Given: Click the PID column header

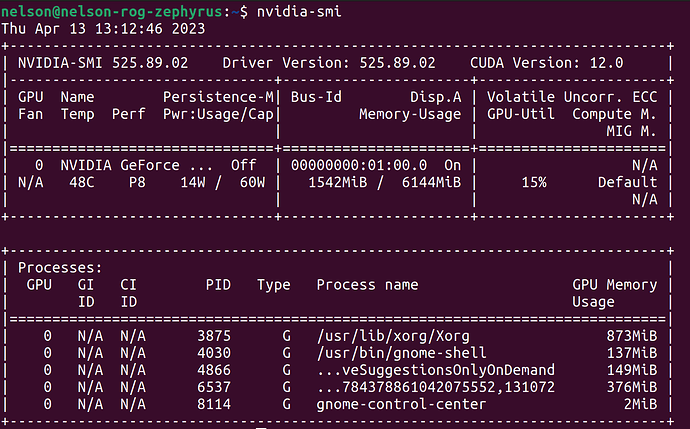Looking at the screenshot, I should [218, 285].
